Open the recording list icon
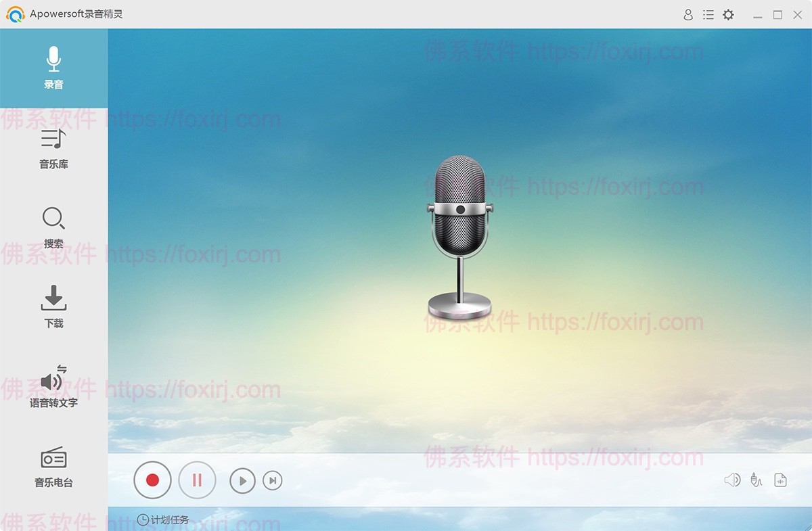Viewport: 812px width, 531px height. pos(708,14)
